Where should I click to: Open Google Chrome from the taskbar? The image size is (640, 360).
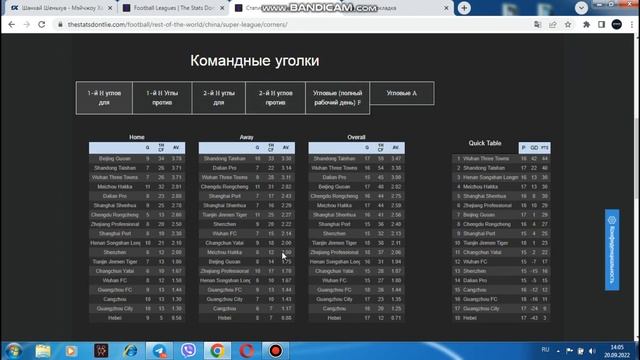point(217,351)
